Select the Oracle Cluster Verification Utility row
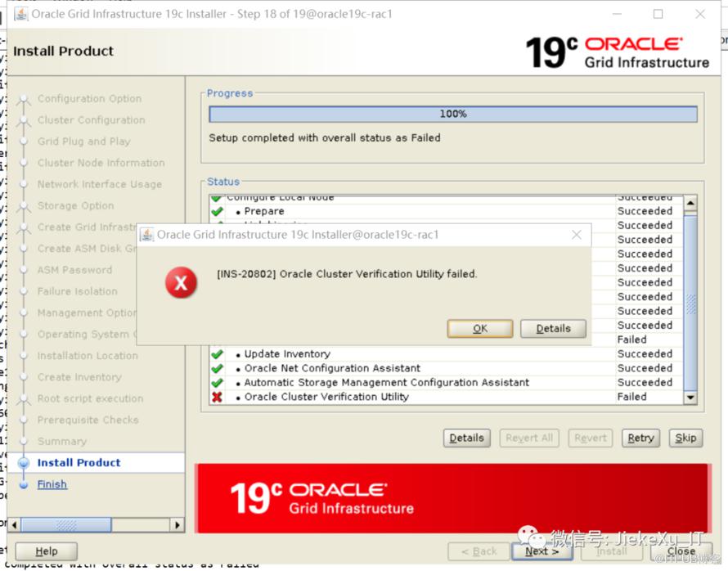 446,397
